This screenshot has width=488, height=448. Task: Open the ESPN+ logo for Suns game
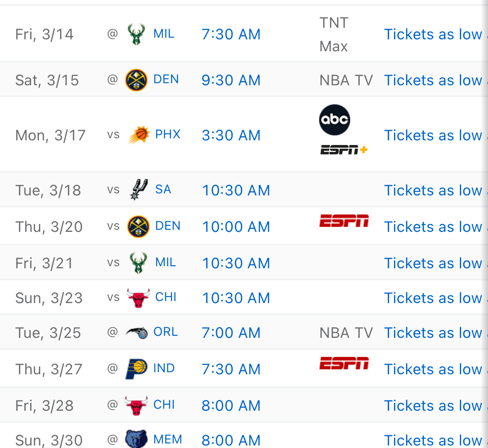344,150
